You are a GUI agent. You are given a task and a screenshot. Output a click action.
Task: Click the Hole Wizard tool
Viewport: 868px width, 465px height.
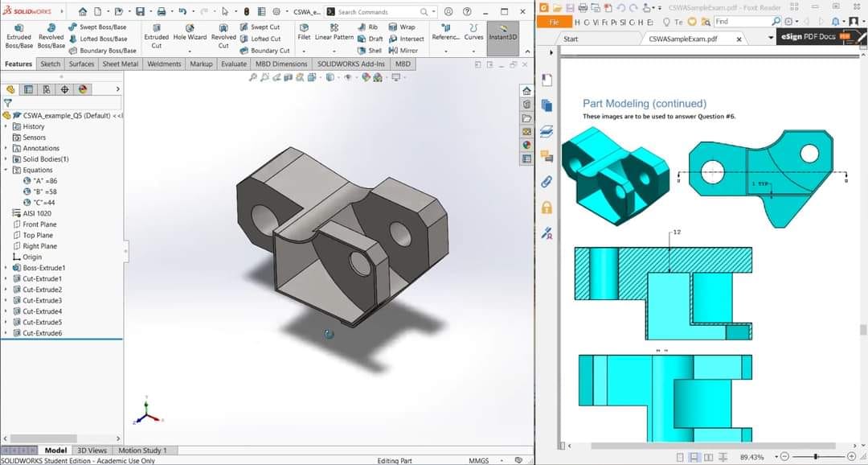coord(190,32)
